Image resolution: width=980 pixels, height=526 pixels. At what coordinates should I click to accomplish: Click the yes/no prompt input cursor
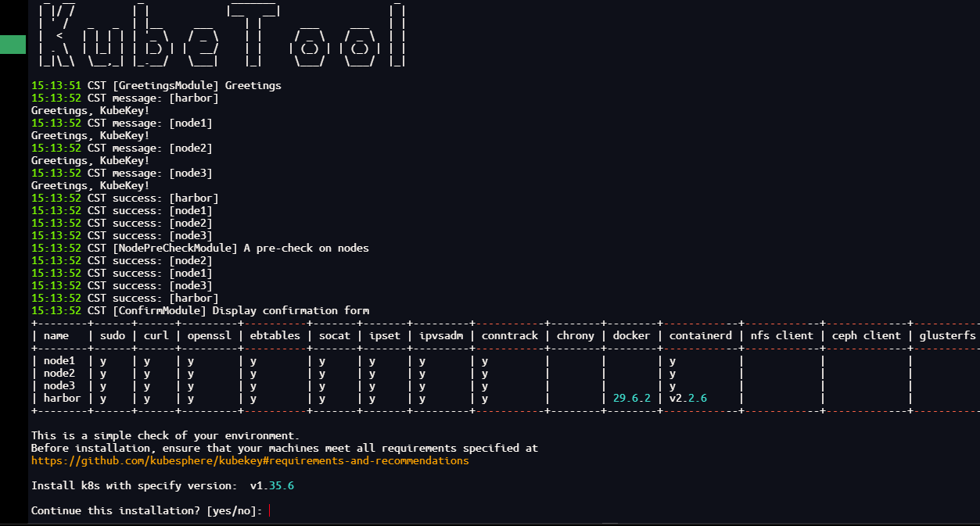[269, 511]
